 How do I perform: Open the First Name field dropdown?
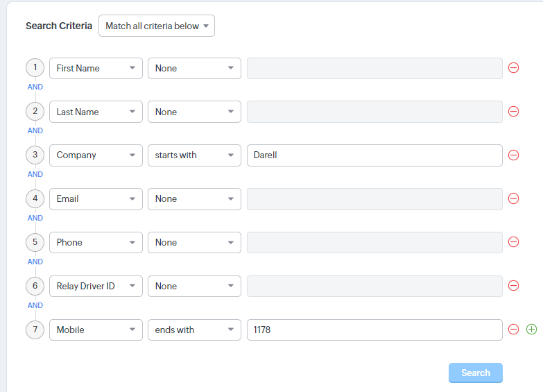point(96,68)
